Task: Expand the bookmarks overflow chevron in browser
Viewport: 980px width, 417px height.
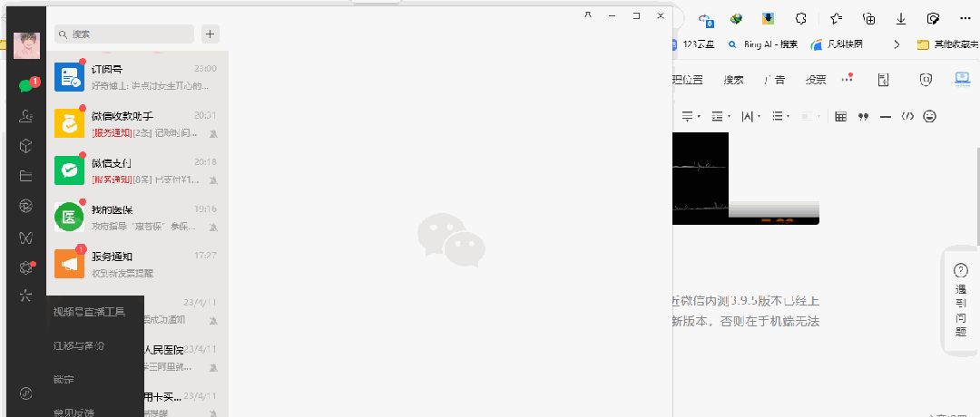Action: click(897, 44)
